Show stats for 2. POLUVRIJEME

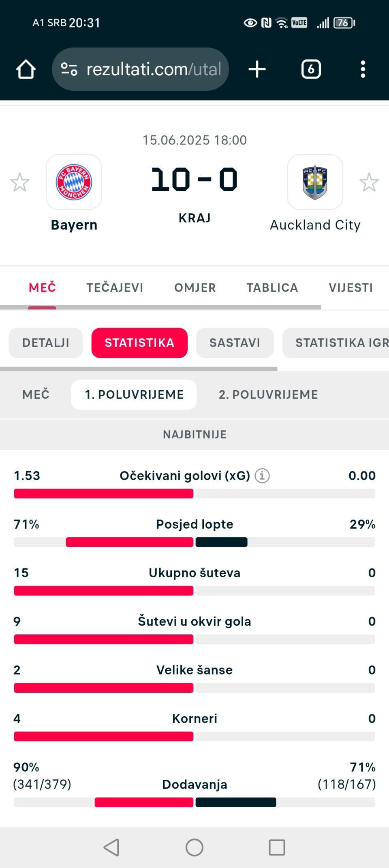(268, 394)
